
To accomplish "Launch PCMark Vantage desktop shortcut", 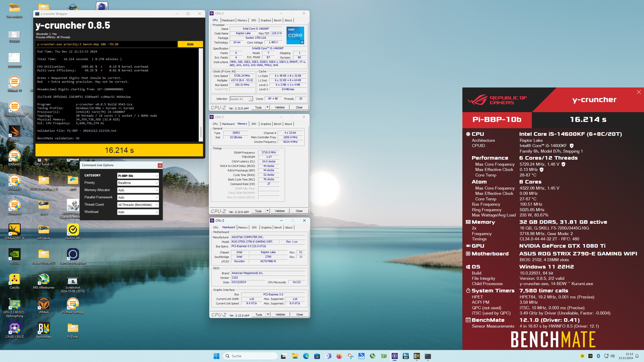I will click(x=73, y=306).
